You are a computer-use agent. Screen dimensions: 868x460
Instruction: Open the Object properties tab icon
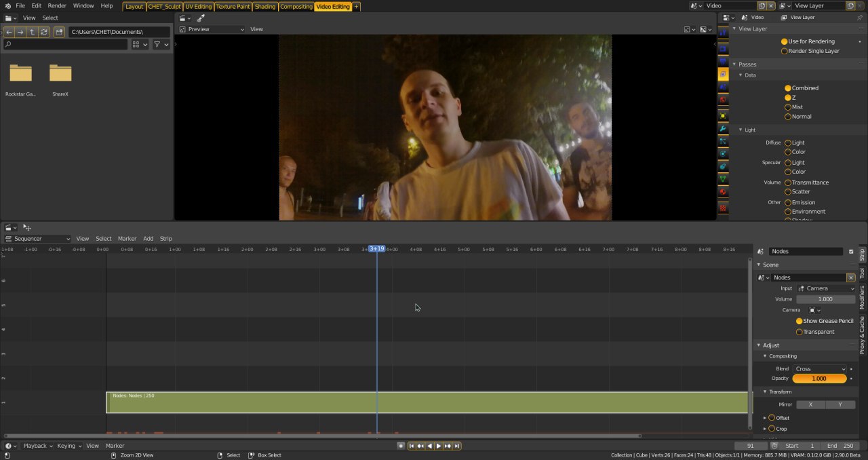[x=723, y=116]
